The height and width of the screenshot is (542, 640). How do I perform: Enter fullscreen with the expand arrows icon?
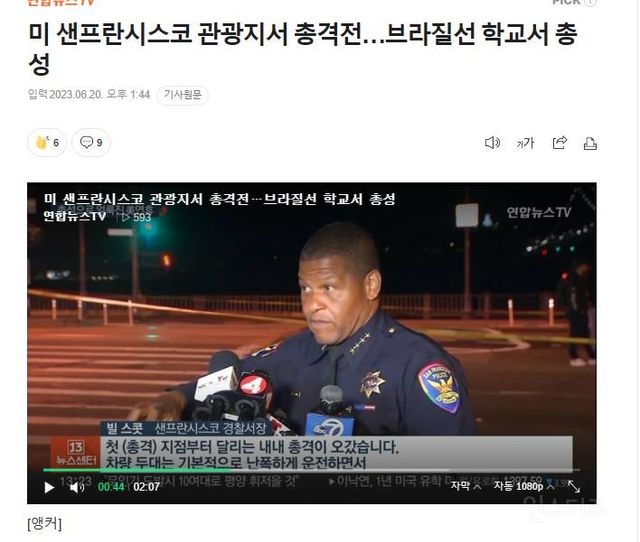tap(574, 486)
